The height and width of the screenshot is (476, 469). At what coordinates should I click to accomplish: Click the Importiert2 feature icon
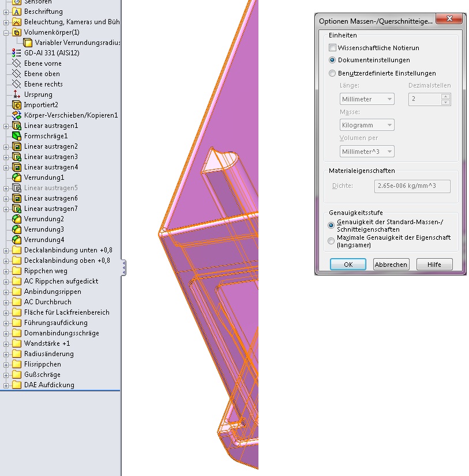(x=17, y=105)
